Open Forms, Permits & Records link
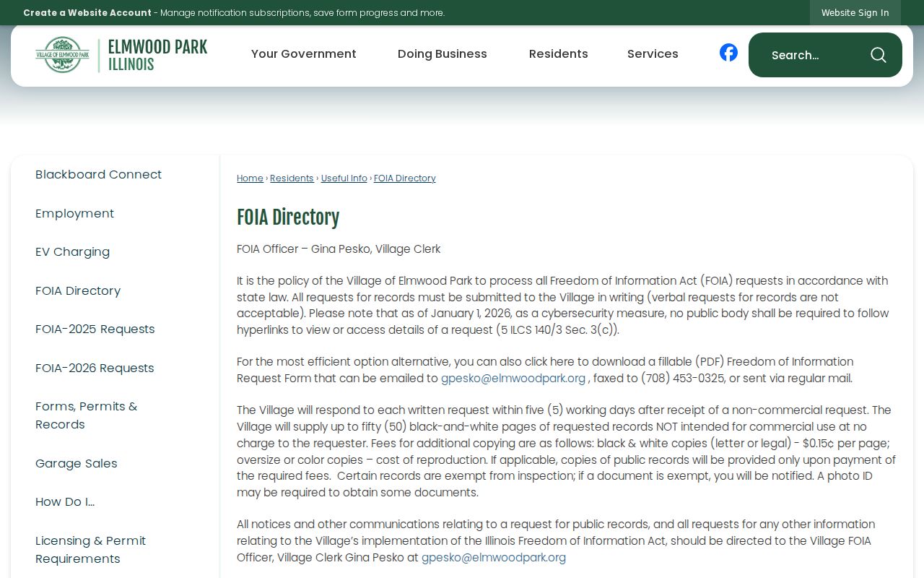 87,415
